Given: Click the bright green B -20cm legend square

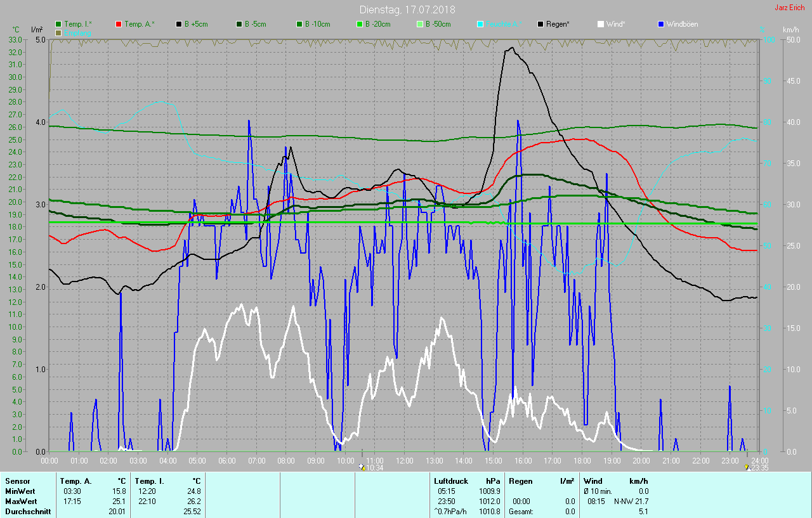Looking at the screenshot, I should 360,24.
